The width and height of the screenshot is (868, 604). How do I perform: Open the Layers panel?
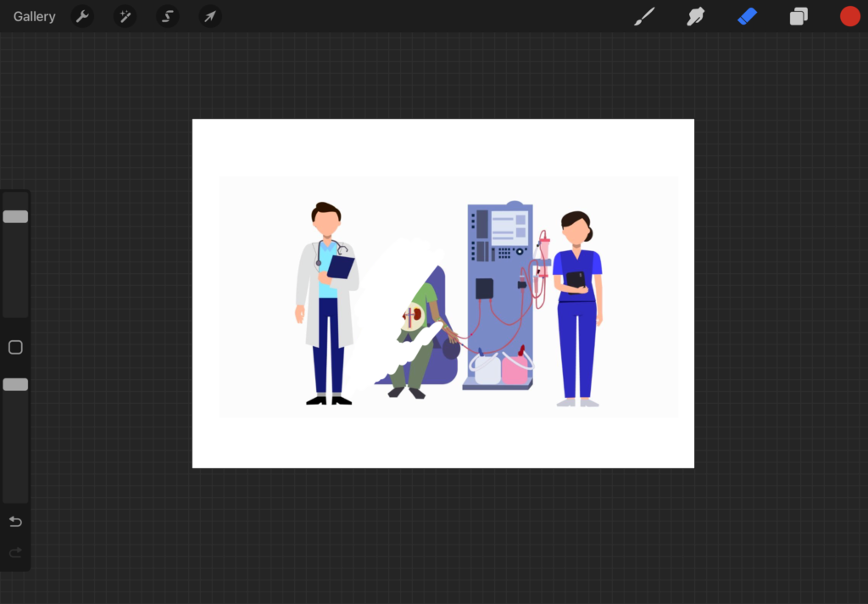pos(798,17)
